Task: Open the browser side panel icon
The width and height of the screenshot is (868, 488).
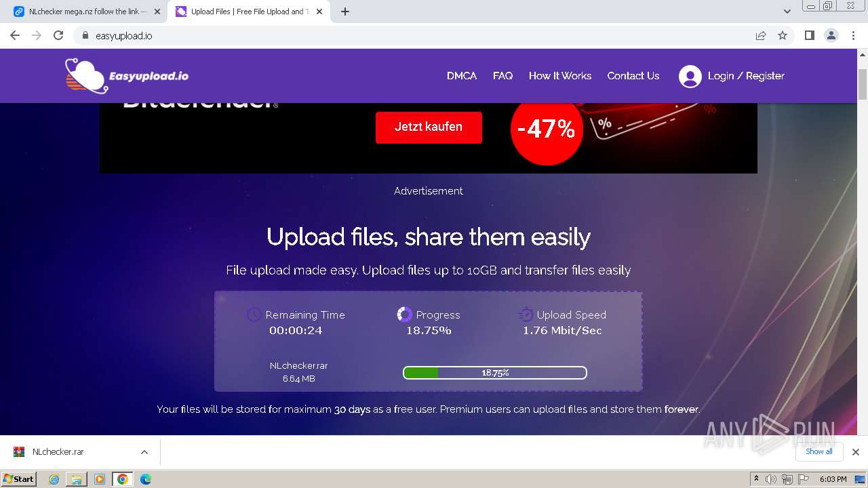Action: point(809,35)
